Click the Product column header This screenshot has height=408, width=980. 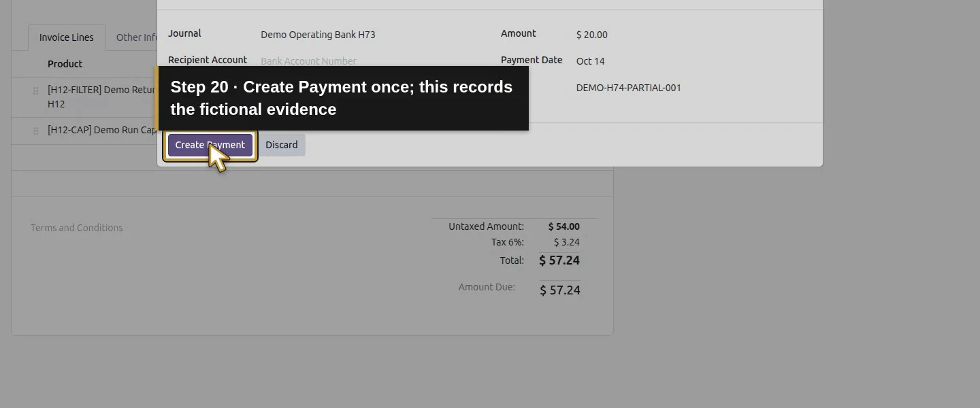[65, 64]
